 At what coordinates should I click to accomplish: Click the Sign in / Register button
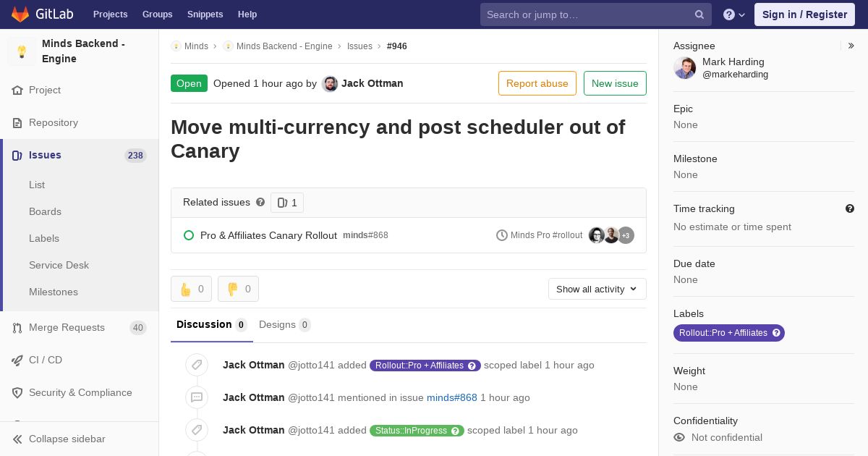coord(804,14)
